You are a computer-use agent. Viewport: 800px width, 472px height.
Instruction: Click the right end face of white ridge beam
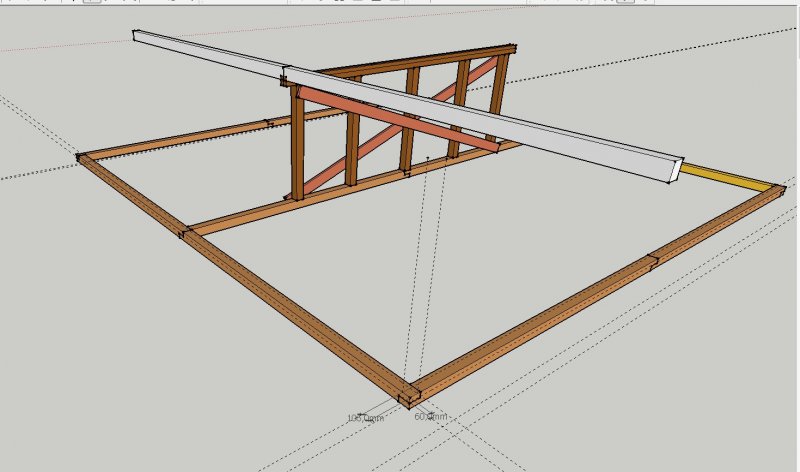click(x=676, y=170)
